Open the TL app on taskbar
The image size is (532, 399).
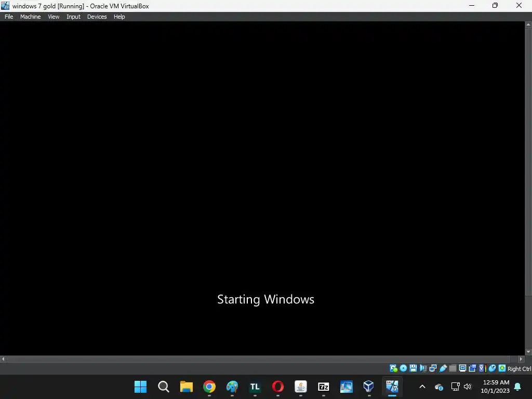(255, 387)
